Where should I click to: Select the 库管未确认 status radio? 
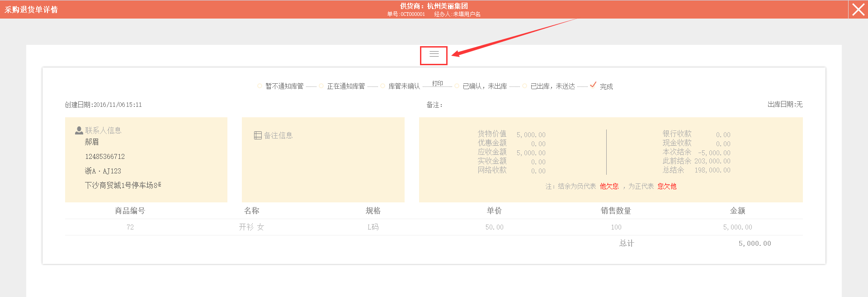(382, 86)
